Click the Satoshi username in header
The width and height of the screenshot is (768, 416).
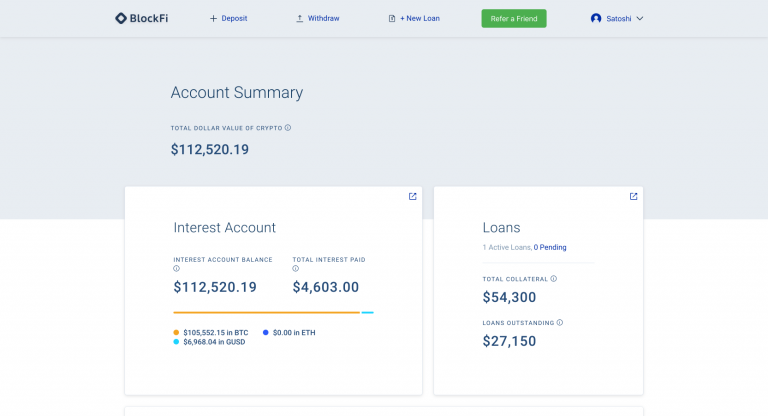pos(619,19)
